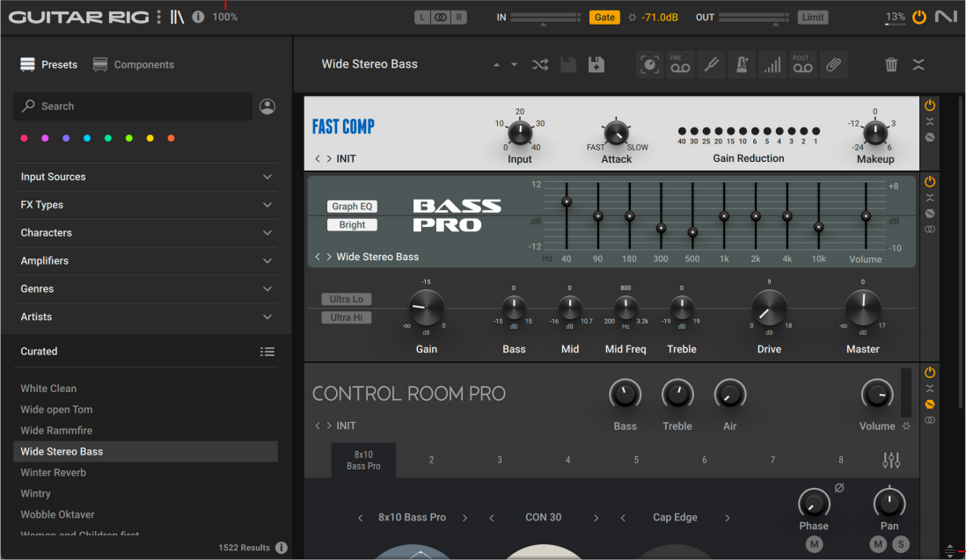Image resolution: width=966 pixels, height=560 pixels.
Task: Click the shuffle preset icon
Action: coord(540,65)
